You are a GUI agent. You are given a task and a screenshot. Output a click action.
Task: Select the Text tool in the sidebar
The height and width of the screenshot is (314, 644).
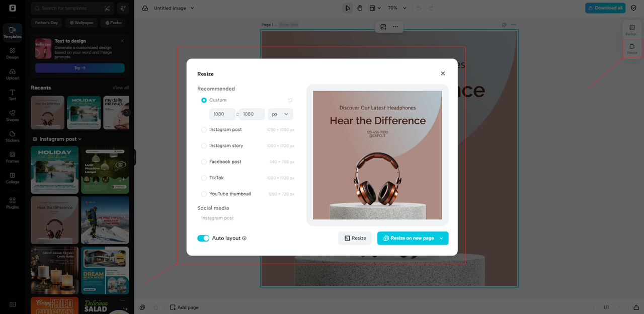(x=12, y=95)
